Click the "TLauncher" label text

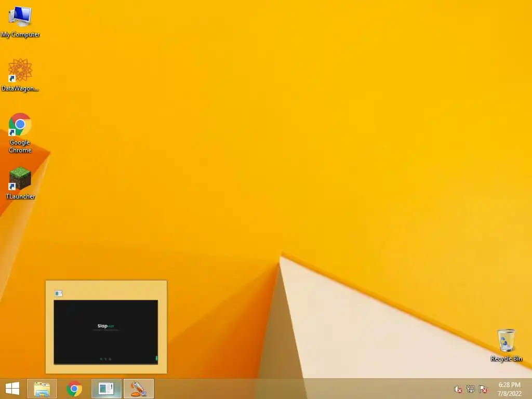pos(20,196)
